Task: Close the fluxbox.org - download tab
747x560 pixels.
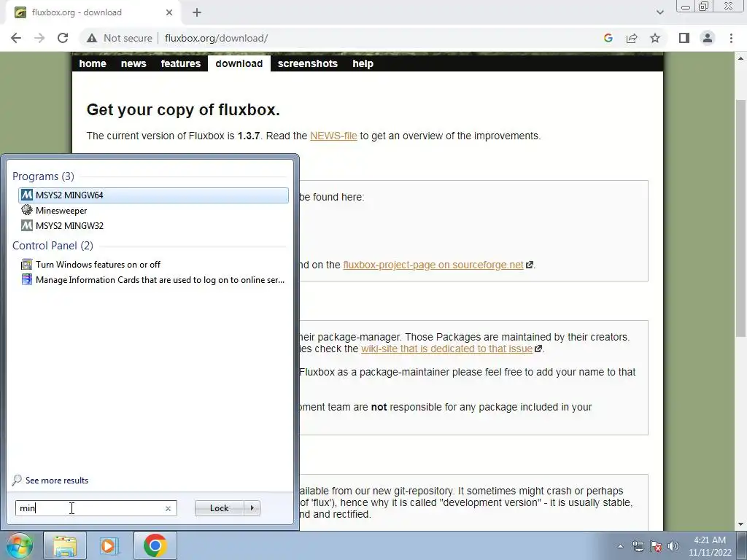Action: [169, 12]
